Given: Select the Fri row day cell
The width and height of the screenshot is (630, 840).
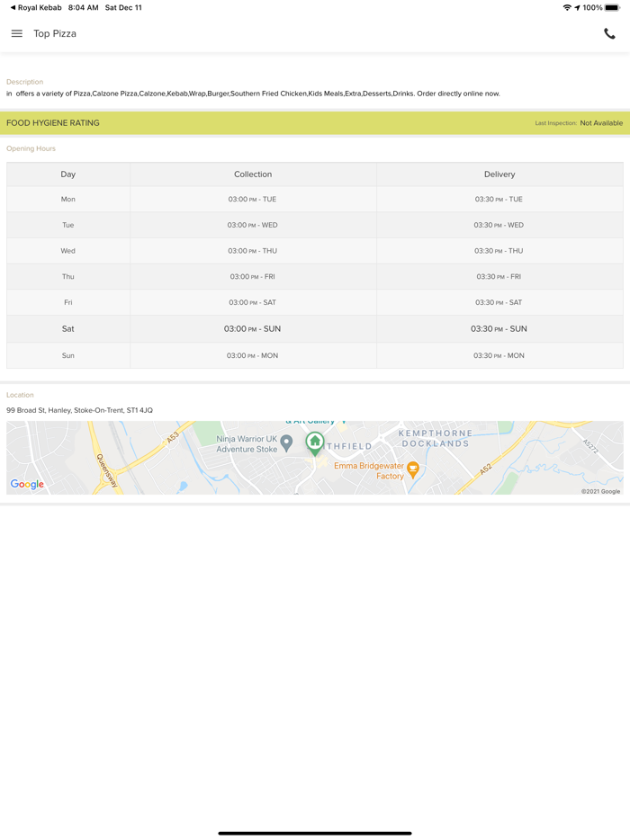Looking at the screenshot, I should coord(68,302).
